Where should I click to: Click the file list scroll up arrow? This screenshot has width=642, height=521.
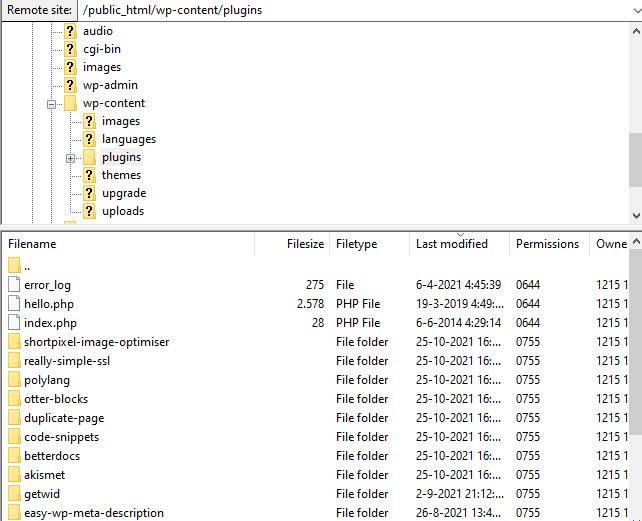(636, 242)
